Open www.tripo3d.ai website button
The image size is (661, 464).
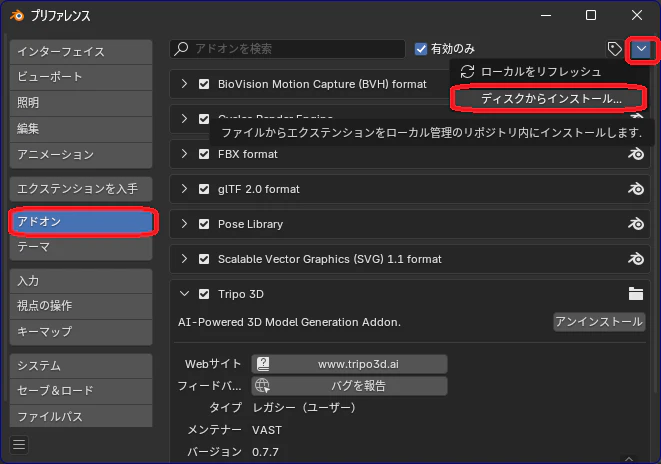349,364
